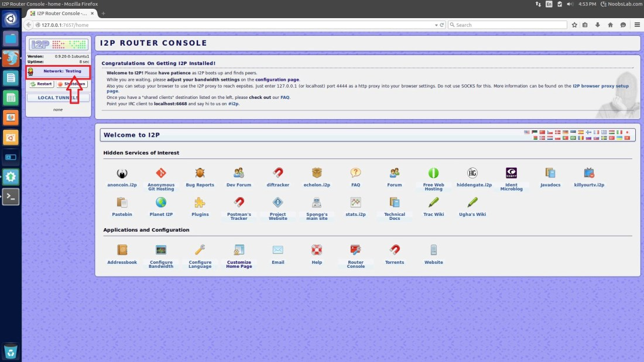The height and width of the screenshot is (362, 644).
Task: Click the Restart router button
Action: coord(41,84)
